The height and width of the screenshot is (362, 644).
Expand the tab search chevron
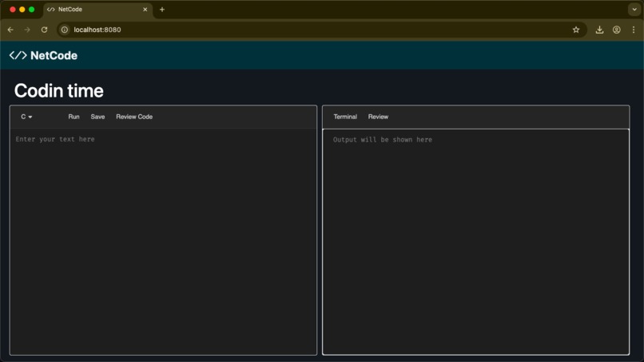tap(634, 10)
